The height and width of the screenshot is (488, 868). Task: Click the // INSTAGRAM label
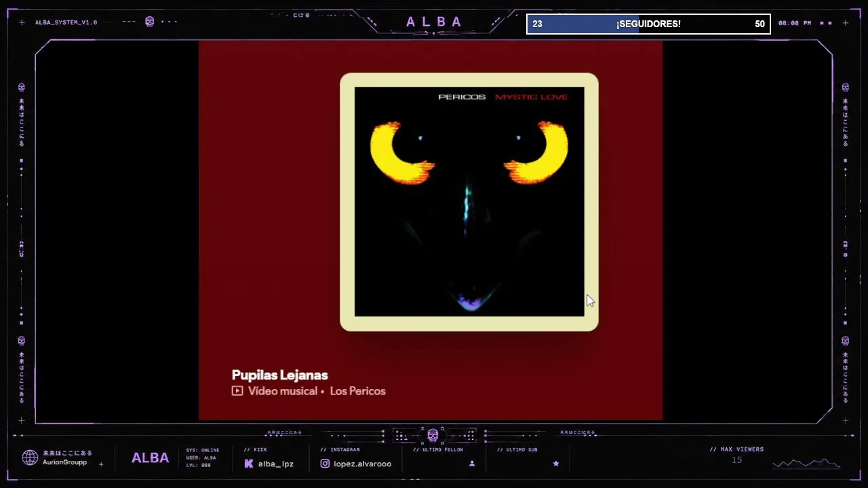click(340, 449)
